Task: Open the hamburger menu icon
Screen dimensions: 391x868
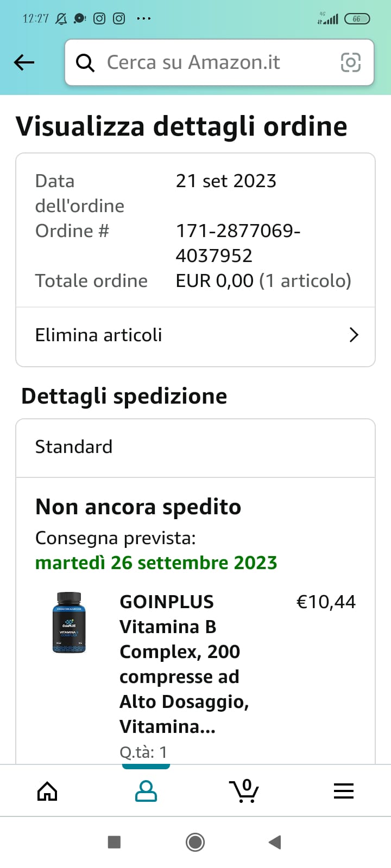Action: click(x=344, y=791)
